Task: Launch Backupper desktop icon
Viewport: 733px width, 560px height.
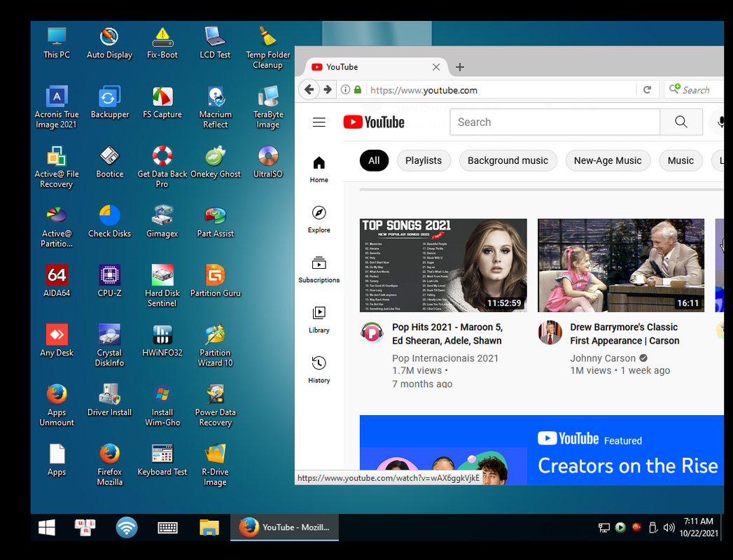Action: (109, 102)
